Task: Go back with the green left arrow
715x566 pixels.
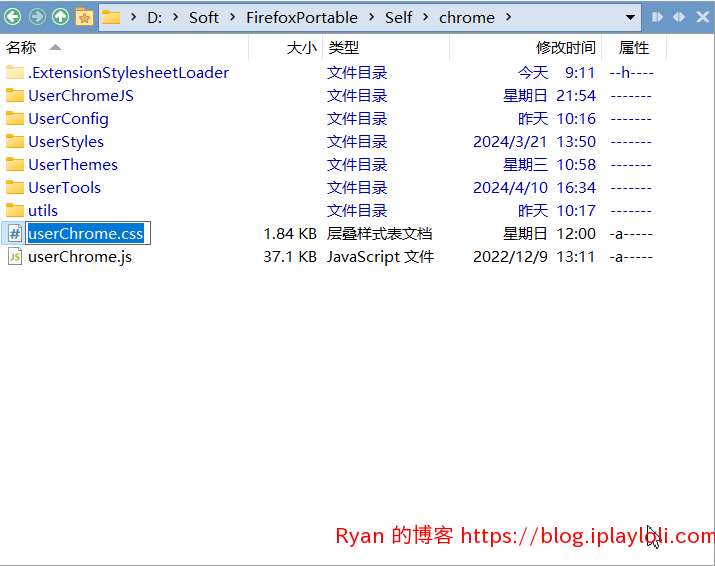Action: coord(13,17)
